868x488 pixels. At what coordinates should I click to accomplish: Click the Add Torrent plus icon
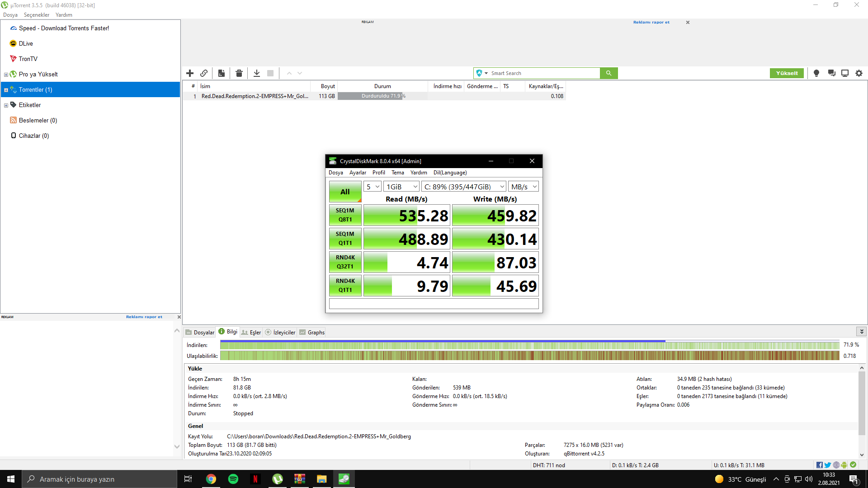[190, 73]
